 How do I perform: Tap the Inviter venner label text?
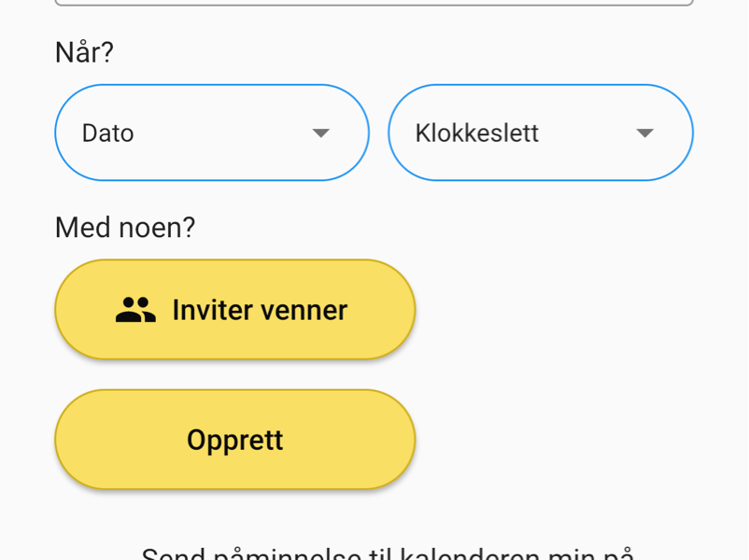(260, 310)
